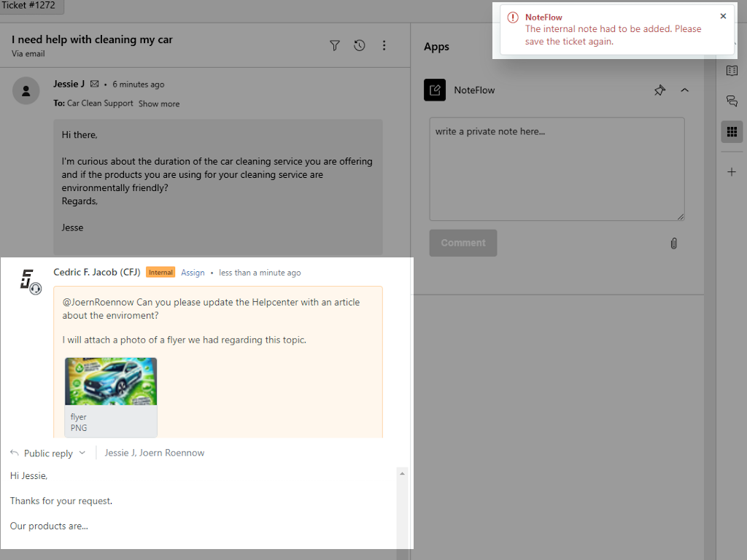The height and width of the screenshot is (560, 747).
Task: Pin the NoteFlow app
Action: (659, 90)
